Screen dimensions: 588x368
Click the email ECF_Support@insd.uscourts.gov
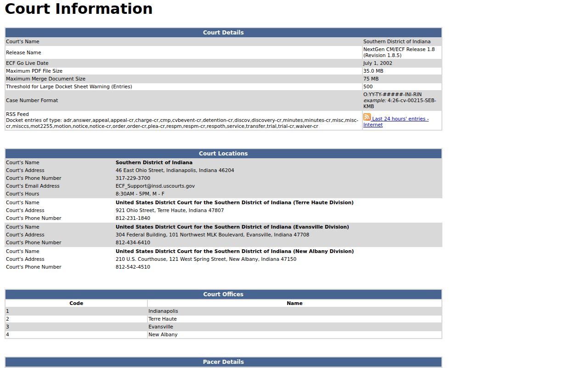[155, 186]
